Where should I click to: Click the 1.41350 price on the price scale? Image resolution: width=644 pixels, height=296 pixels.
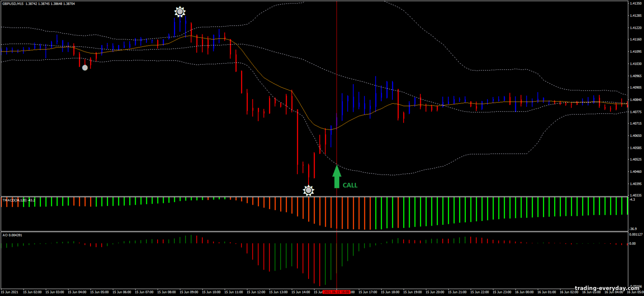[635, 3]
